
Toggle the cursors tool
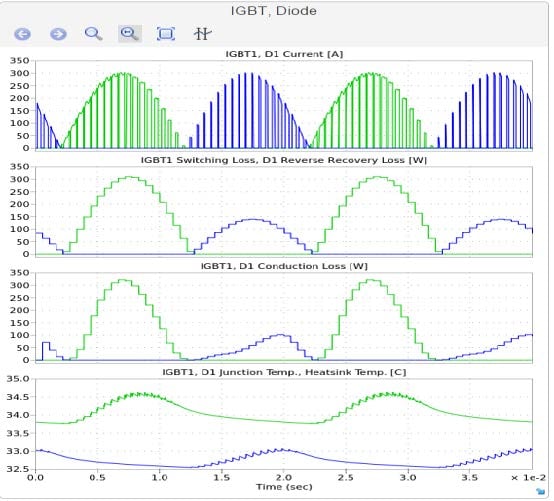202,34
